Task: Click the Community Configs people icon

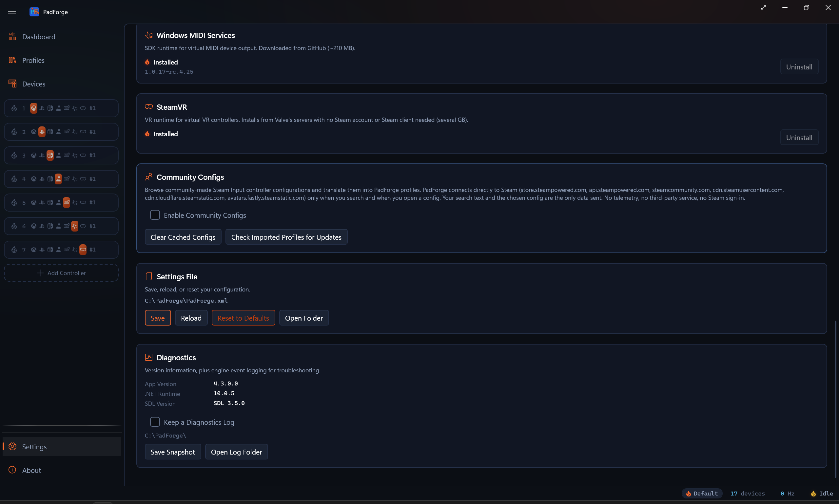Action: pyautogui.click(x=148, y=177)
